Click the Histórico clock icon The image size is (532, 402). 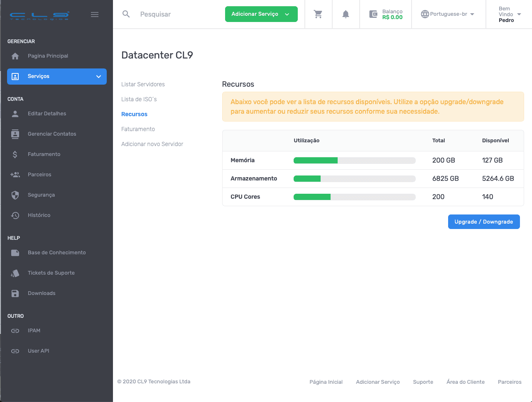click(15, 215)
